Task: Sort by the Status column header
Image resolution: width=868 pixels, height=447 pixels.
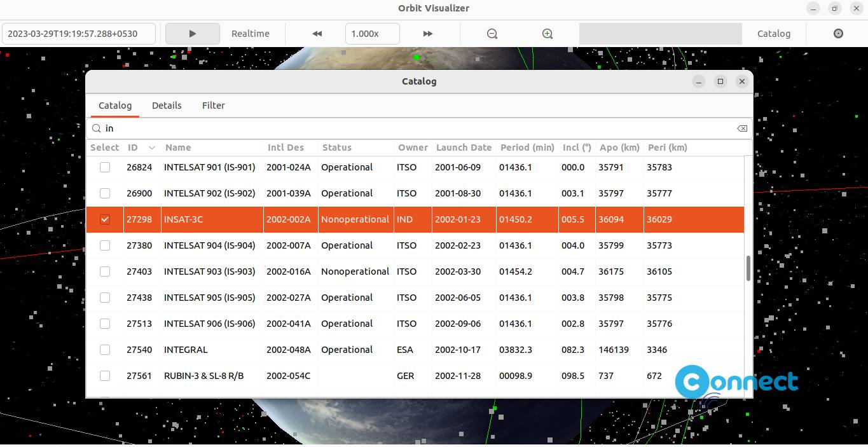Action: 356,148
